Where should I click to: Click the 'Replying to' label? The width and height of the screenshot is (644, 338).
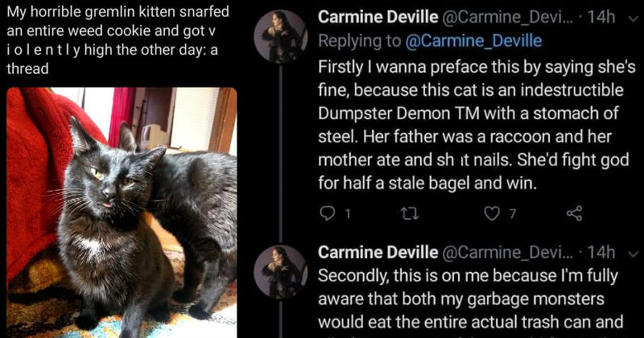pyautogui.click(x=362, y=40)
